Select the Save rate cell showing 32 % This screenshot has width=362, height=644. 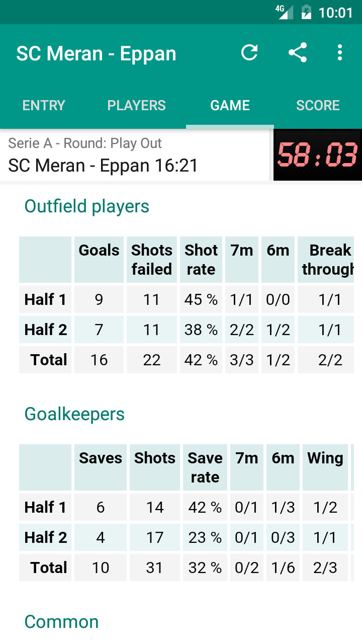click(205, 567)
